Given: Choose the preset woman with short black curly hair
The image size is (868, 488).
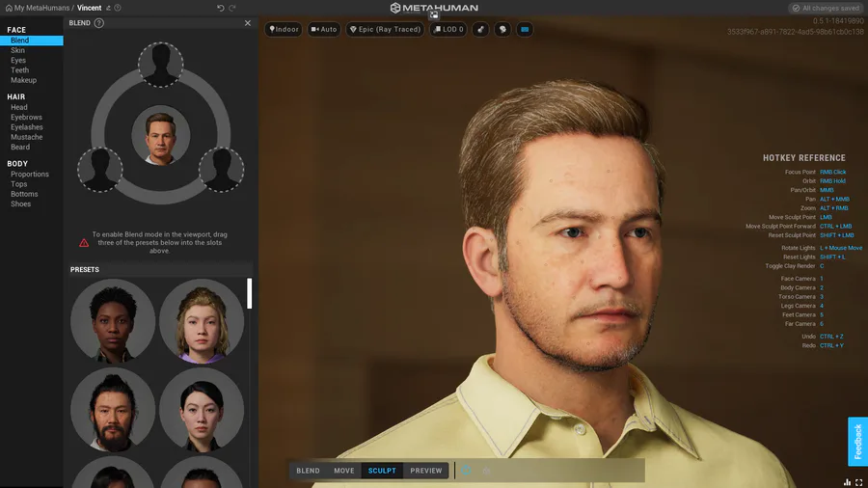Looking at the screenshot, I should (113, 321).
